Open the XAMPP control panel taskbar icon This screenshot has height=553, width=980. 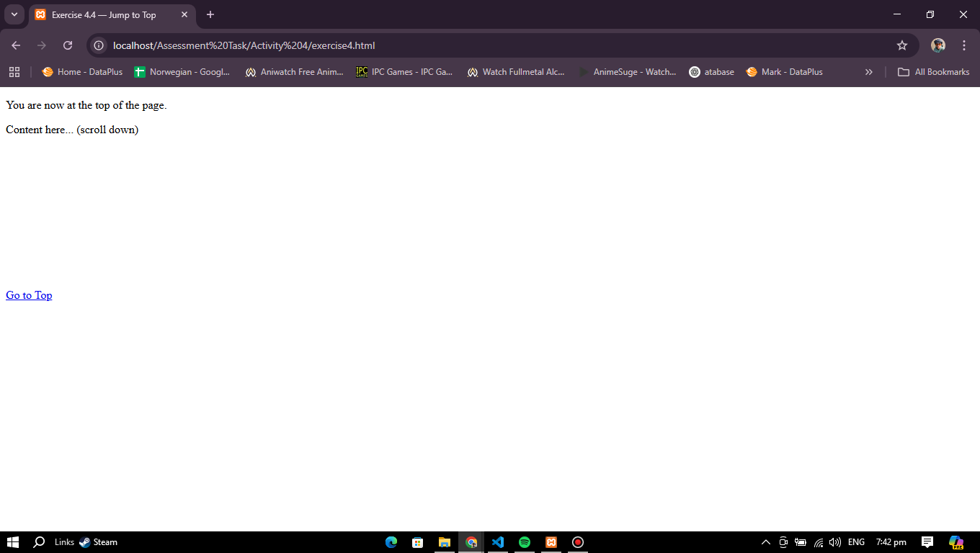(551, 542)
